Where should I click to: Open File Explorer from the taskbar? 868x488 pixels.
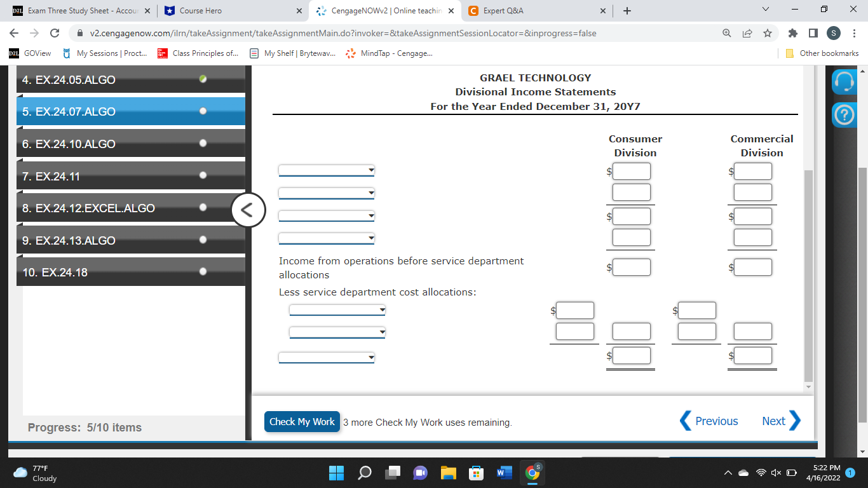click(449, 473)
